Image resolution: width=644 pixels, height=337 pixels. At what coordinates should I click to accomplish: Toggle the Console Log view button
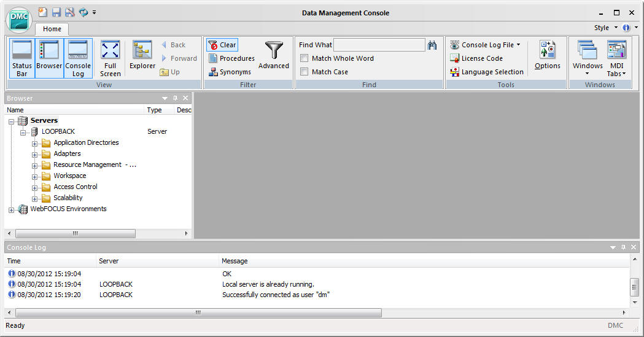click(x=78, y=58)
